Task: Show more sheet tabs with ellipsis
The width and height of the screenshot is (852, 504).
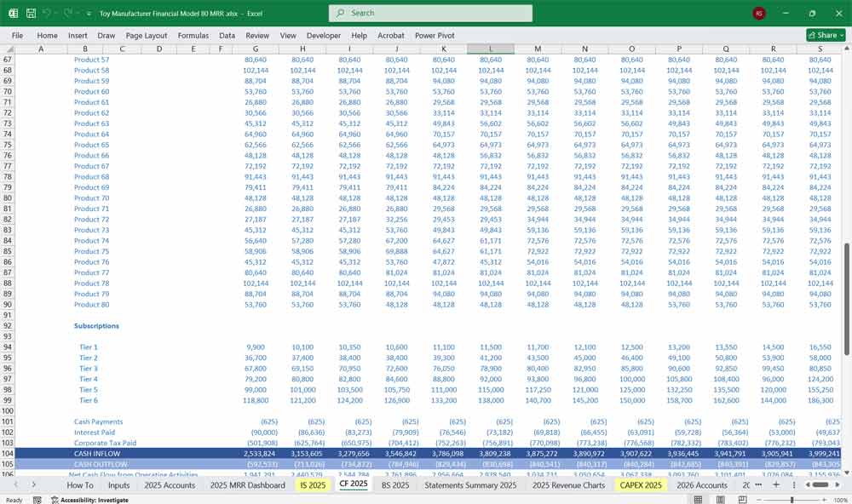Action: tap(758, 484)
